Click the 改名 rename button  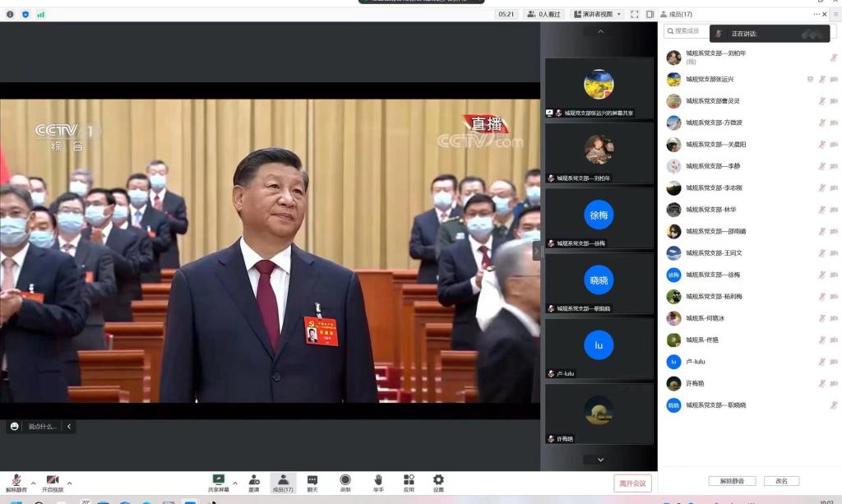(780, 481)
